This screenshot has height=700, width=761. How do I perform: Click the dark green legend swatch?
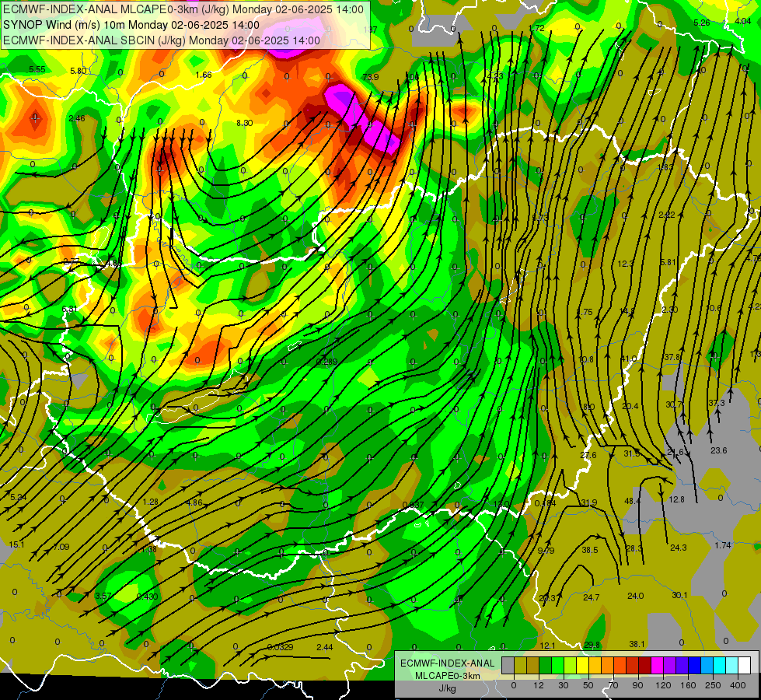(x=545, y=666)
